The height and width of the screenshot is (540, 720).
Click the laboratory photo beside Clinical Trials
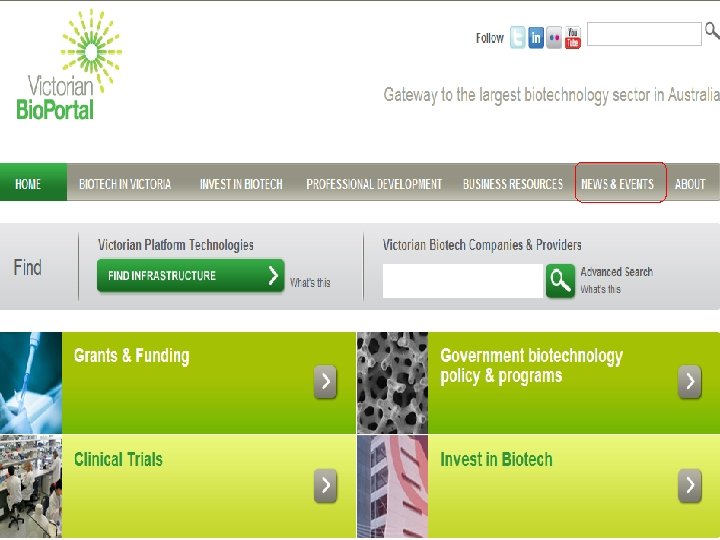point(31,486)
